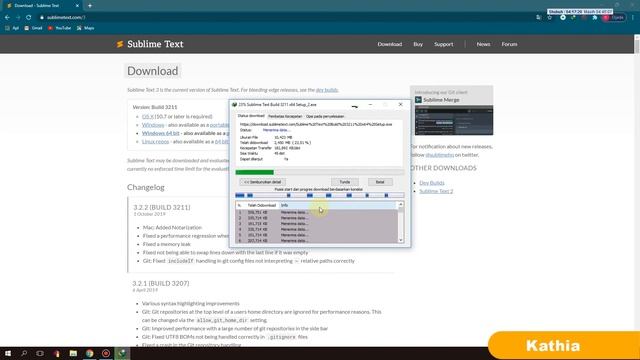This screenshot has height=360, width=640.
Task: Open taskbar search magnifier
Action: click(x=24, y=353)
